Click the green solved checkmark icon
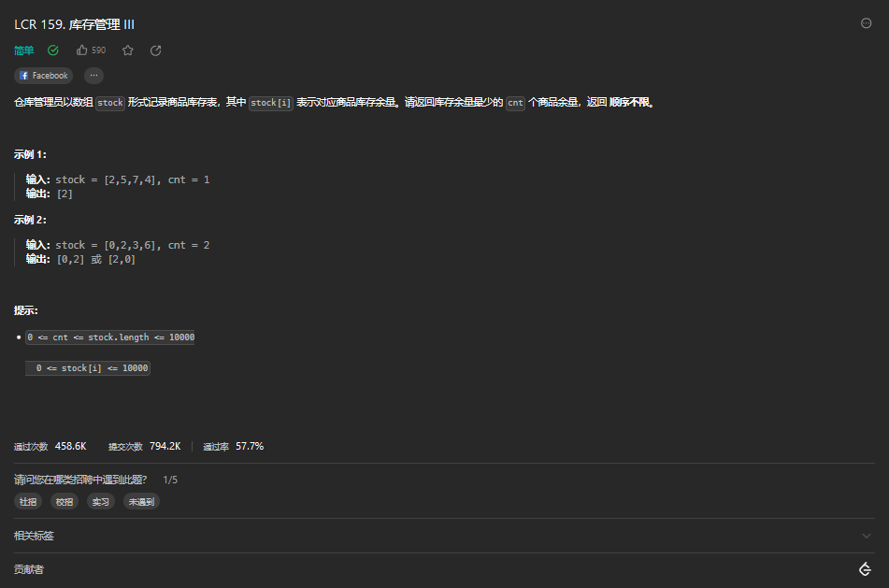Viewport: 889px width, 588px height. click(x=53, y=50)
